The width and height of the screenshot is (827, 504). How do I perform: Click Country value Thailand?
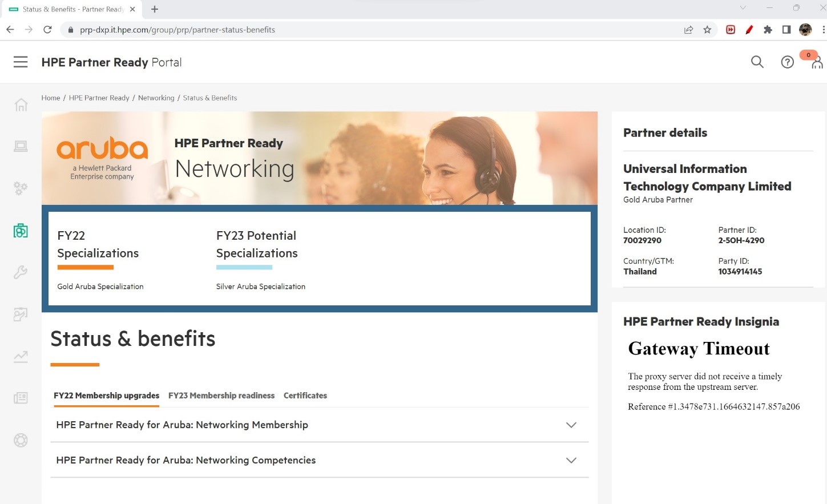click(x=640, y=272)
